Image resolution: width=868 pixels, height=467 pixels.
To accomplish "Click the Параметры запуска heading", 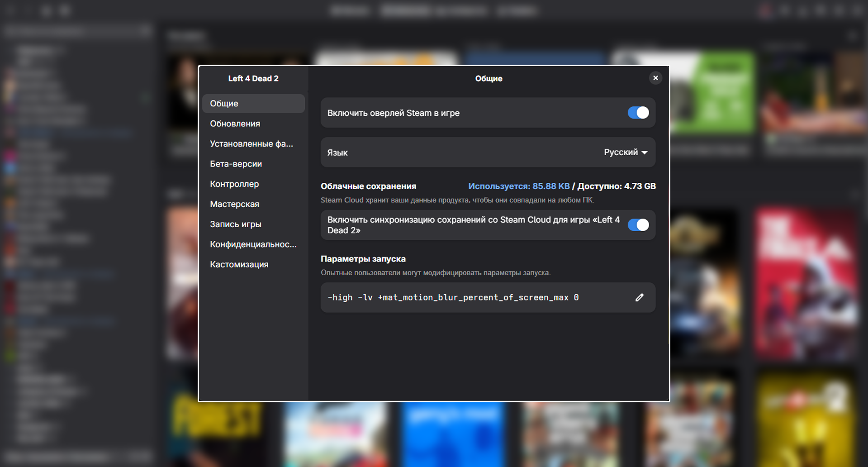I will click(x=363, y=259).
